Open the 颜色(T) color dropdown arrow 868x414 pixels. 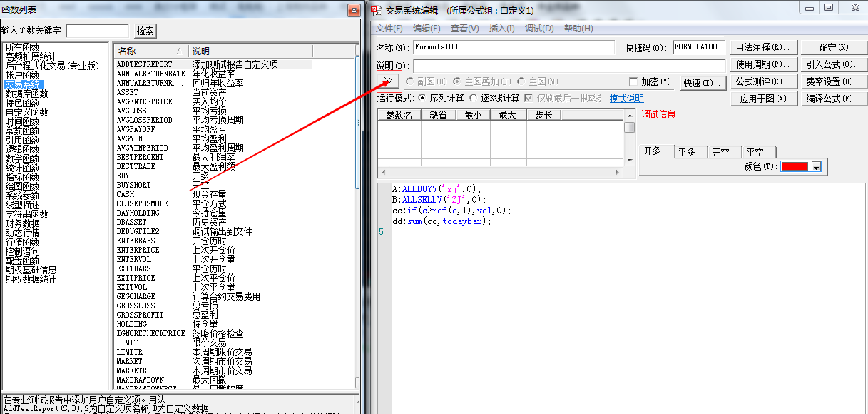tap(817, 166)
